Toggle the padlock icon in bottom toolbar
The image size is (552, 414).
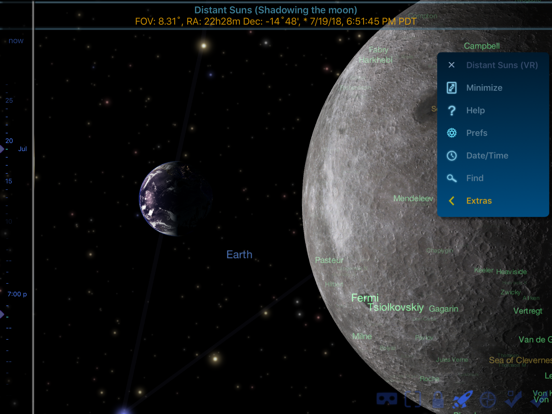[x=438, y=400]
